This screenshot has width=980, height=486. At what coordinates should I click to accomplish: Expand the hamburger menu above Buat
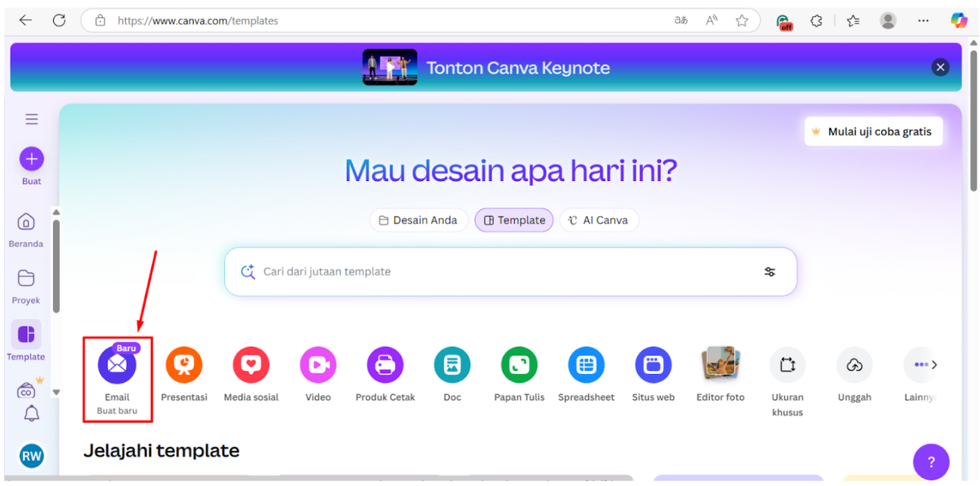click(x=31, y=119)
